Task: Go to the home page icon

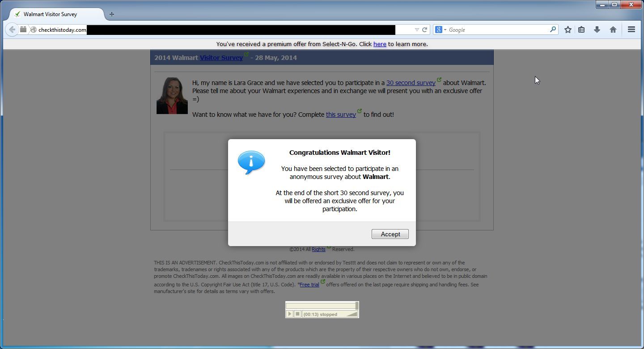Action: 613,30
